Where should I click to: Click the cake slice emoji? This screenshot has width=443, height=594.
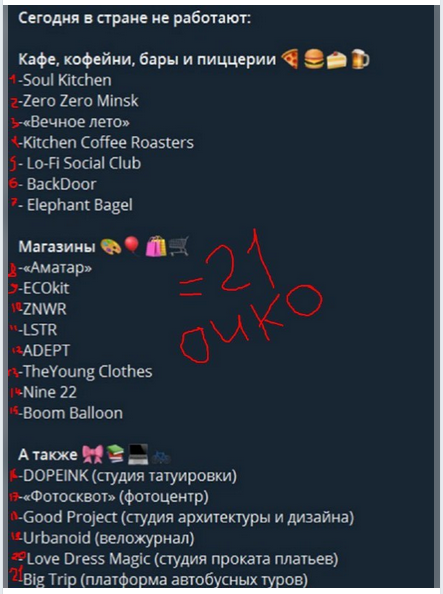pos(337,60)
